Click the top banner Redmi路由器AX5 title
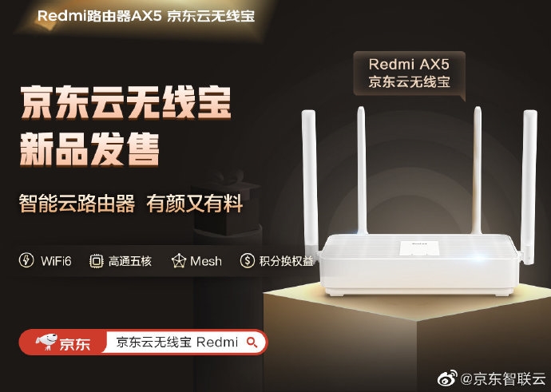 pos(146,16)
